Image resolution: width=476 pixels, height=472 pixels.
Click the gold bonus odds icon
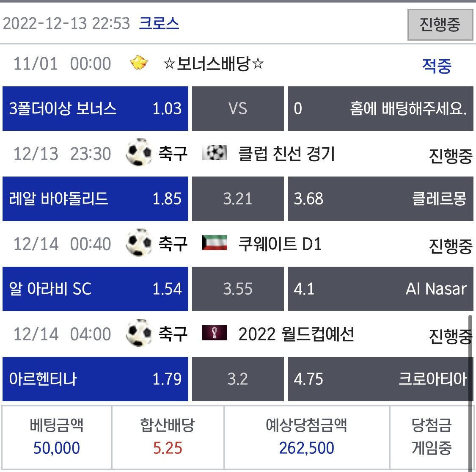pyautogui.click(x=139, y=63)
